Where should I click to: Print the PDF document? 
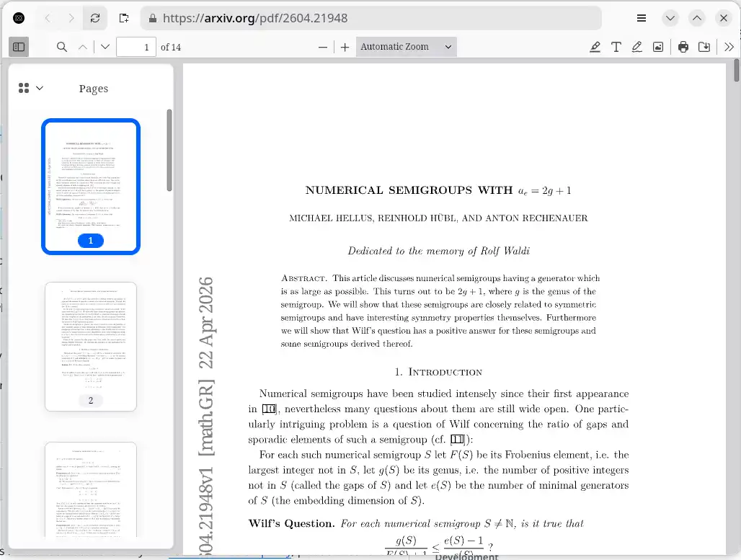click(x=683, y=47)
